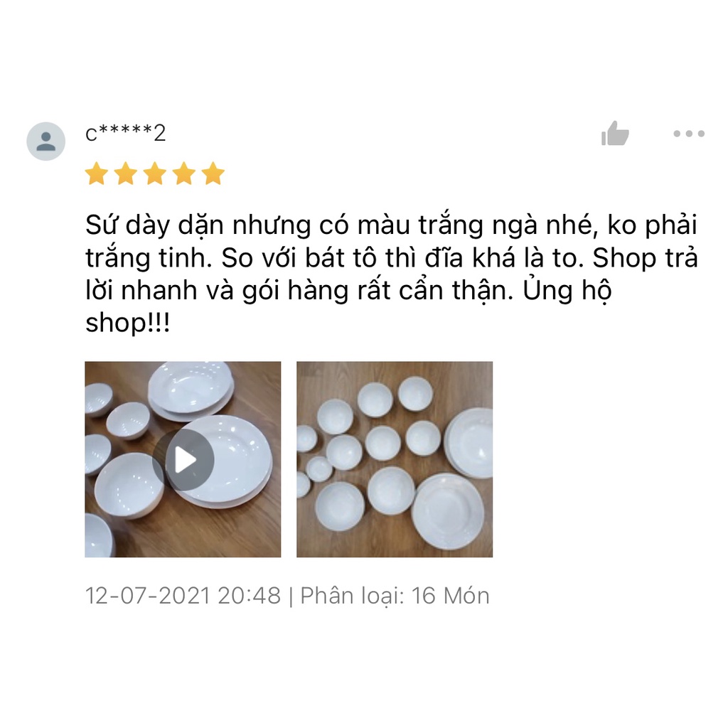Tap the small bowl at video thumbnail's top-left
The height and width of the screenshot is (728, 728).
tap(98, 400)
